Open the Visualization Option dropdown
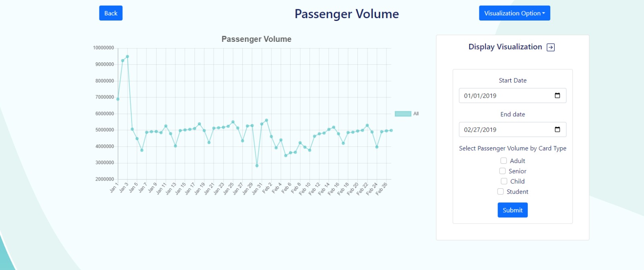The width and height of the screenshot is (644, 270). click(514, 13)
